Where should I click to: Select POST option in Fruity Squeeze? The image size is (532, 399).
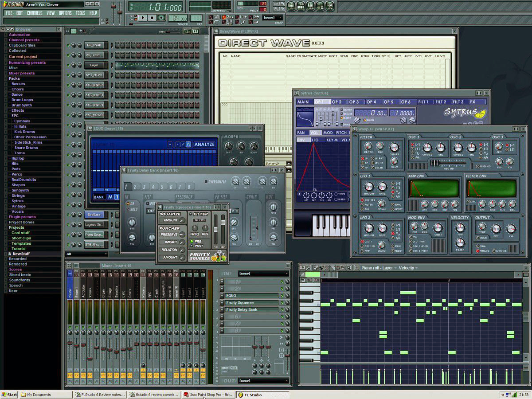197,246
